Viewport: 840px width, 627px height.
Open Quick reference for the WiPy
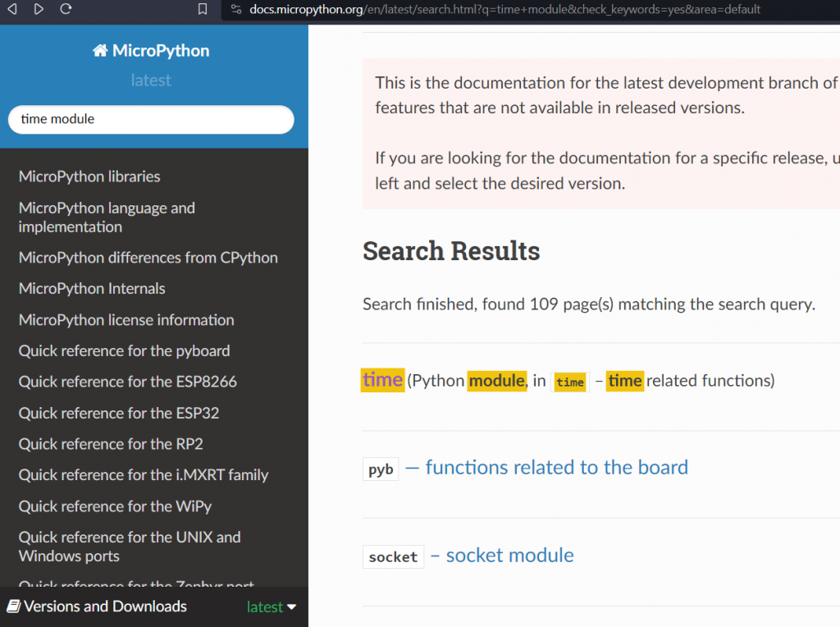click(115, 506)
